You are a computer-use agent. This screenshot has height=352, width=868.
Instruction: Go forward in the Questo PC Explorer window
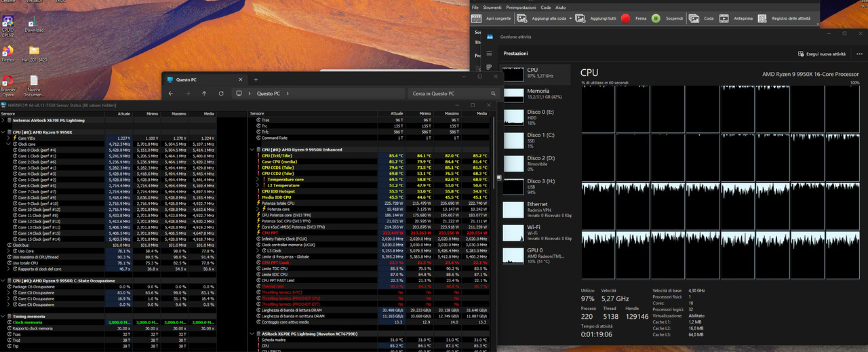pos(187,94)
